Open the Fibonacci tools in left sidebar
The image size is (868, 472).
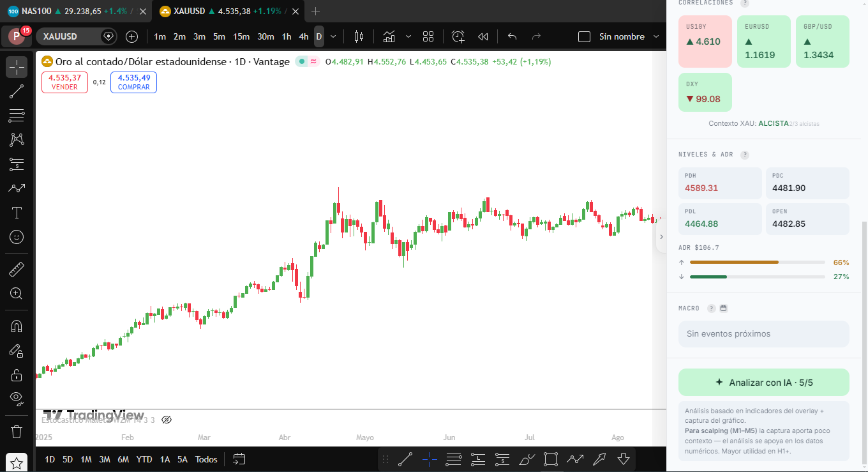click(17, 116)
